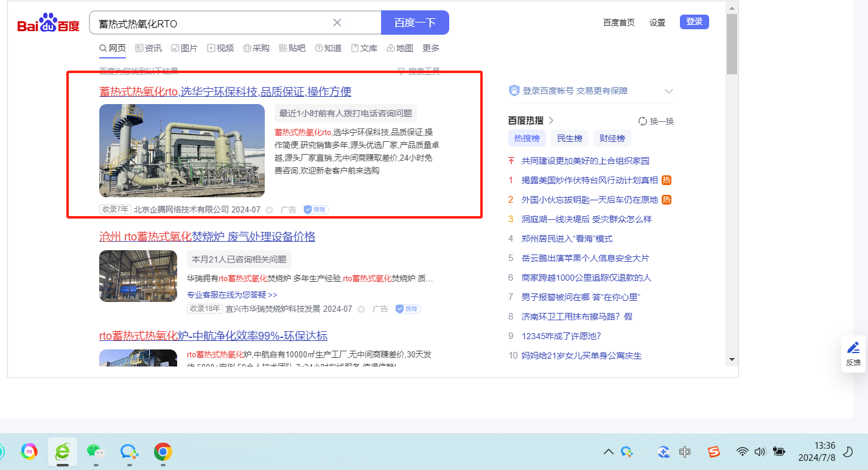Click the 本月21人已咨询相关问题 tag
Viewport: 868px width, 470px height.
coord(239,259)
